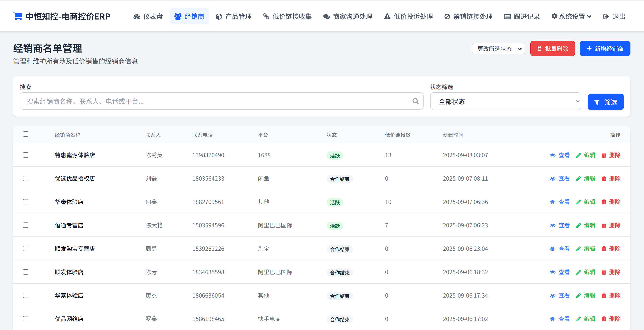Click the pencil edit icon for 优选优品授权店
The height and width of the screenshot is (330, 644).
point(578,179)
